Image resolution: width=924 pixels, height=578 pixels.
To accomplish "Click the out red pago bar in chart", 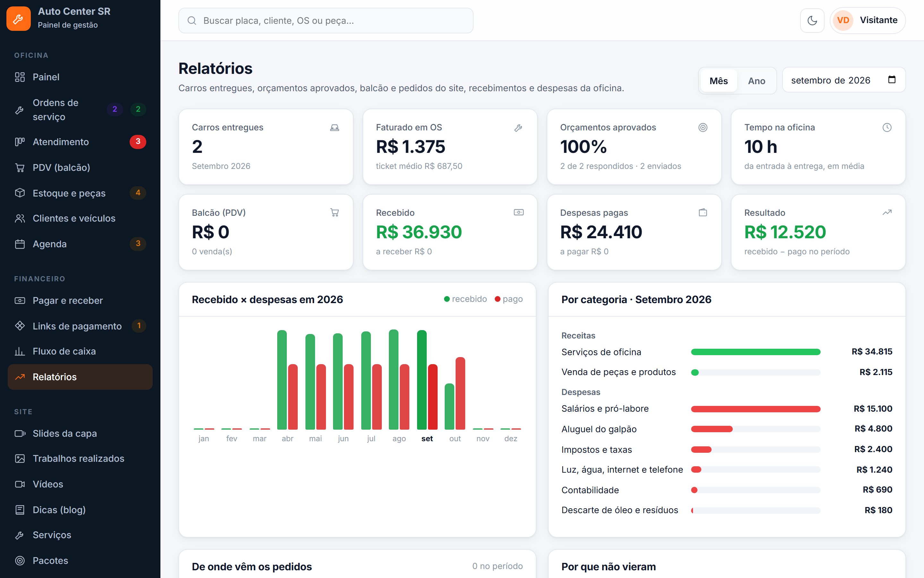I will tap(460, 393).
